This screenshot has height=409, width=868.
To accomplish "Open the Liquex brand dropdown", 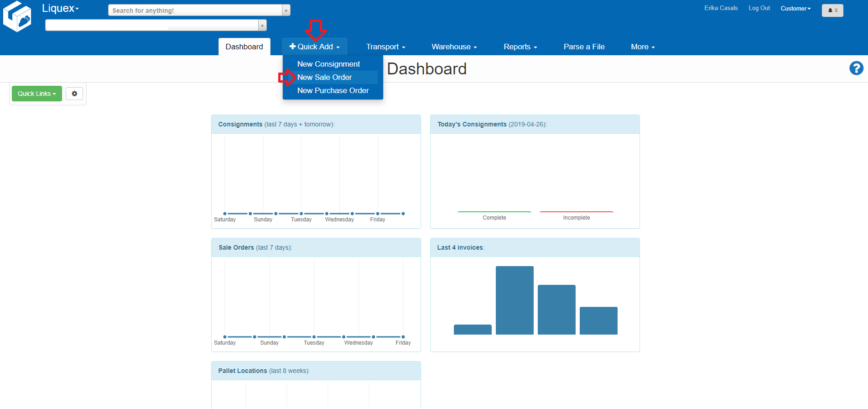I will point(60,8).
